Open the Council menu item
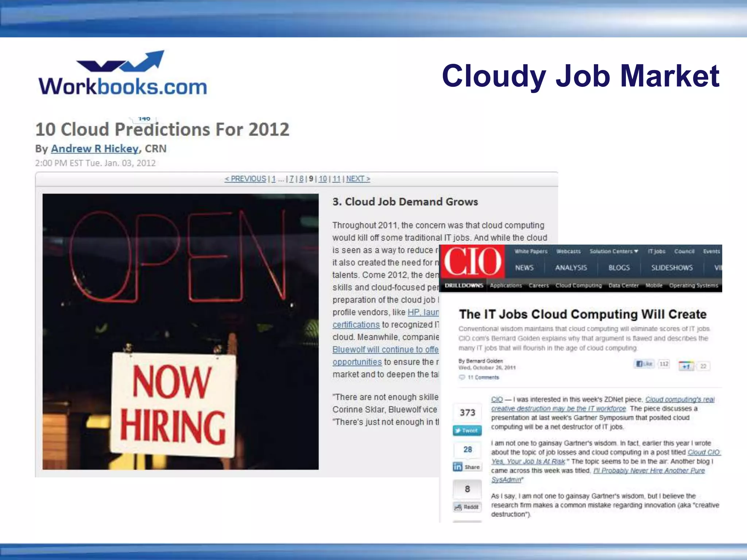 [x=684, y=251]
